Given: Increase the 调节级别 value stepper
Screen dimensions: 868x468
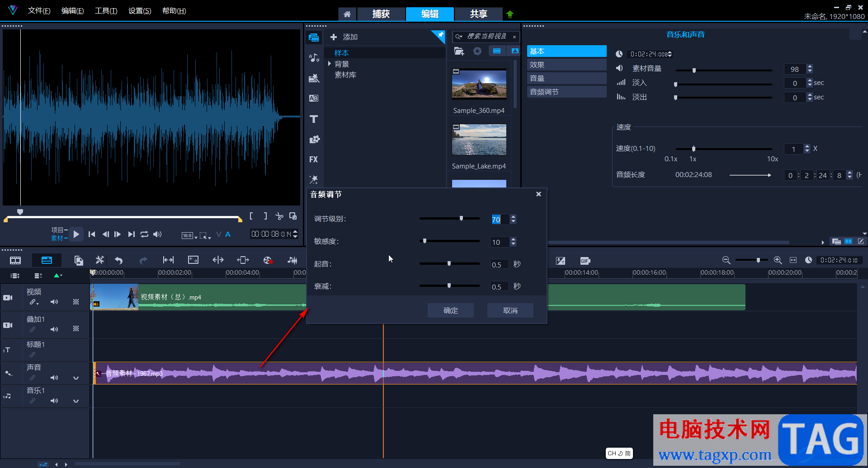Looking at the screenshot, I should (513, 217).
